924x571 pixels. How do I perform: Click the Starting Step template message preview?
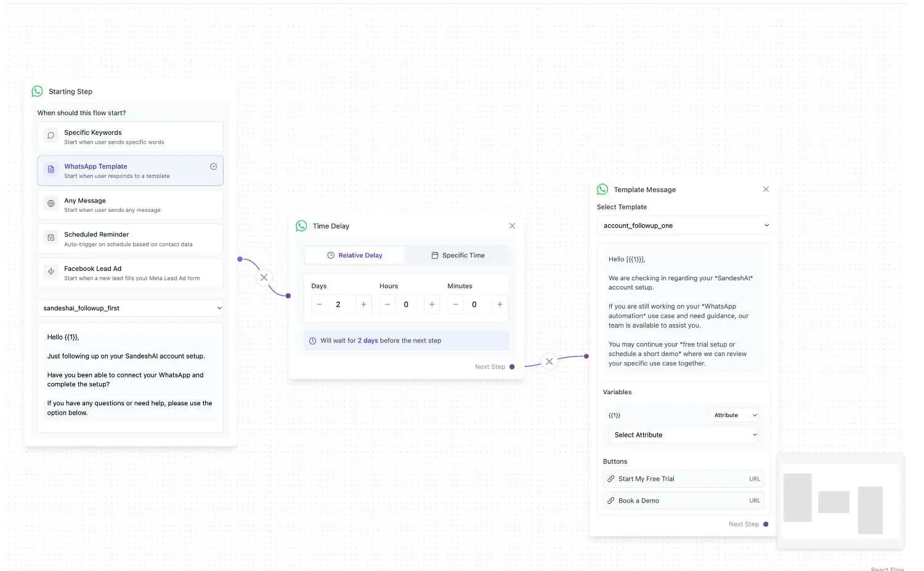coord(130,377)
